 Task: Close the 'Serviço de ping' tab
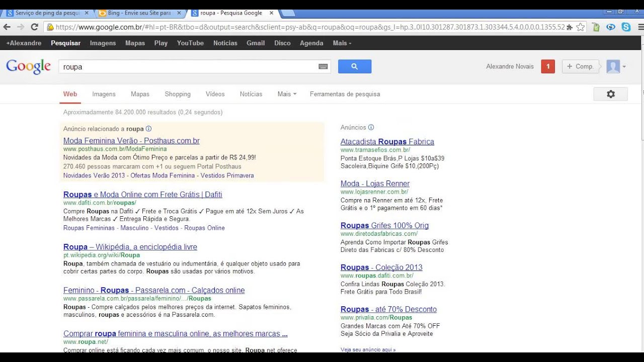[87, 13]
